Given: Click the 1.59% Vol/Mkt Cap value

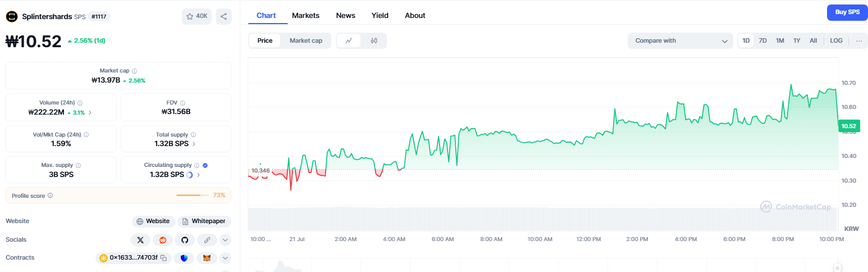Looking at the screenshot, I should point(61,144).
